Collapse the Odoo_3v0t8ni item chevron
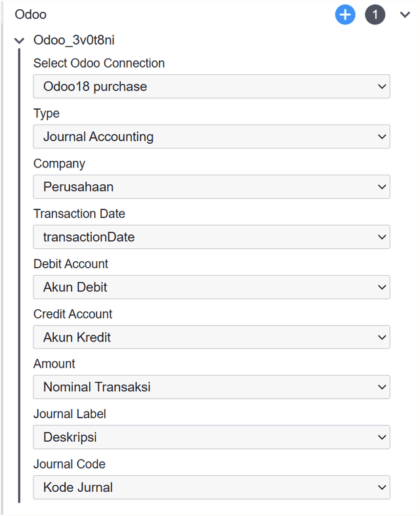This screenshot has width=420, height=516. click(19, 41)
